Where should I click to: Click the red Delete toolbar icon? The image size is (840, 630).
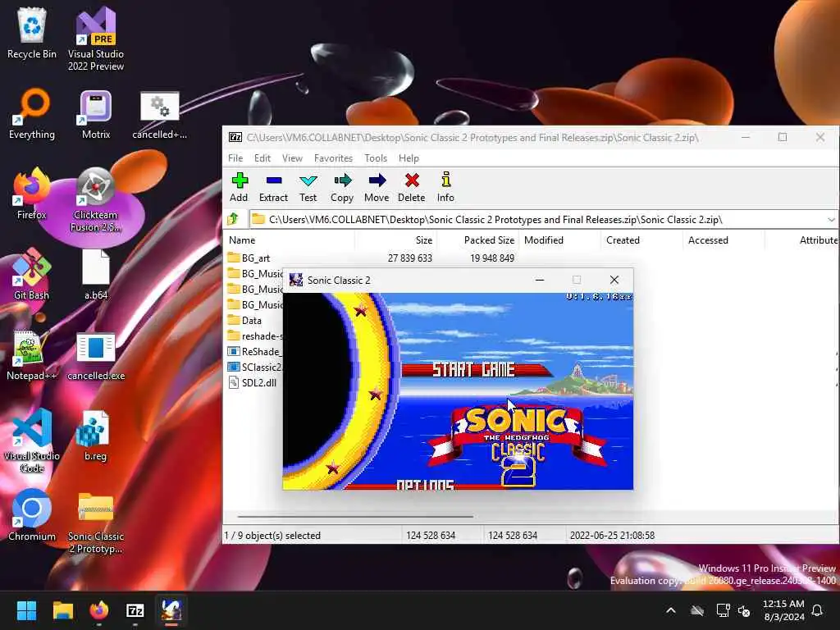click(x=412, y=187)
